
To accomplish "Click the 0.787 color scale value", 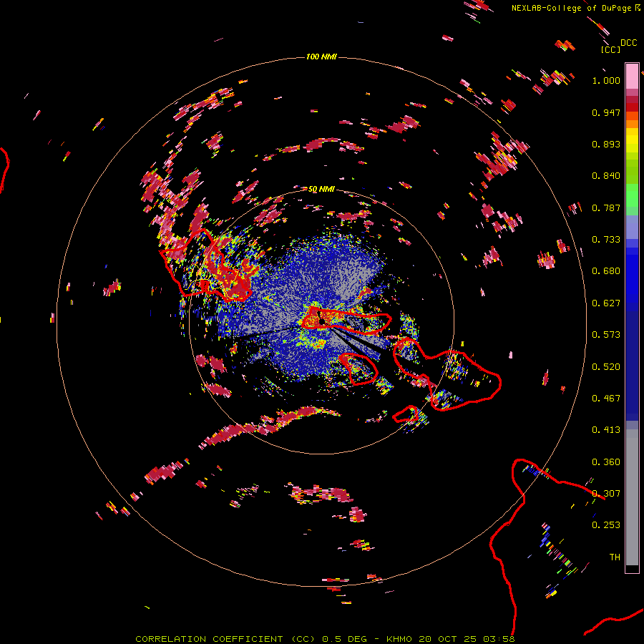I will (x=606, y=208).
